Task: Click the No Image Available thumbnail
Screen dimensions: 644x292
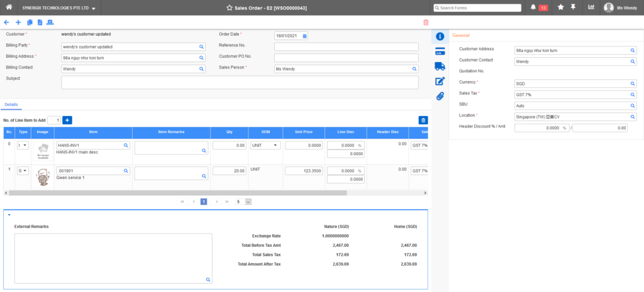Action: (43, 151)
